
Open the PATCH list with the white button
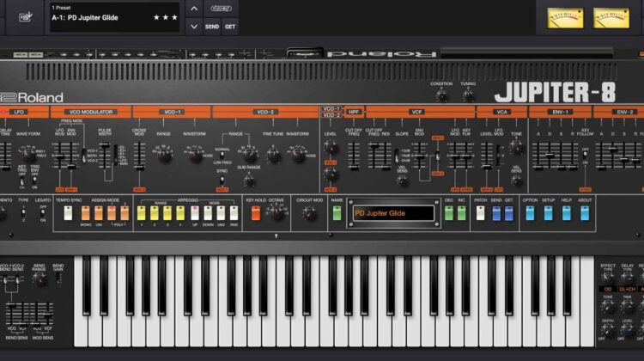(x=480, y=213)
